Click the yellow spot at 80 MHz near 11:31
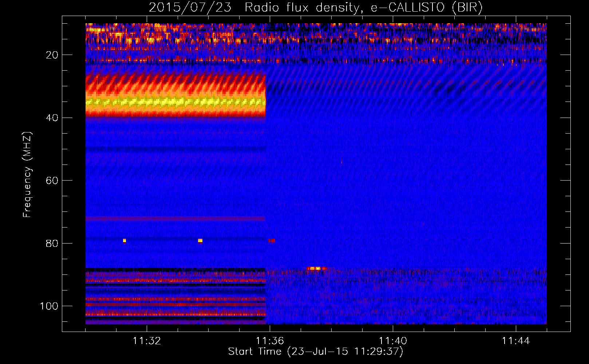This screenshot has height=364, width=589. (124, 241)
